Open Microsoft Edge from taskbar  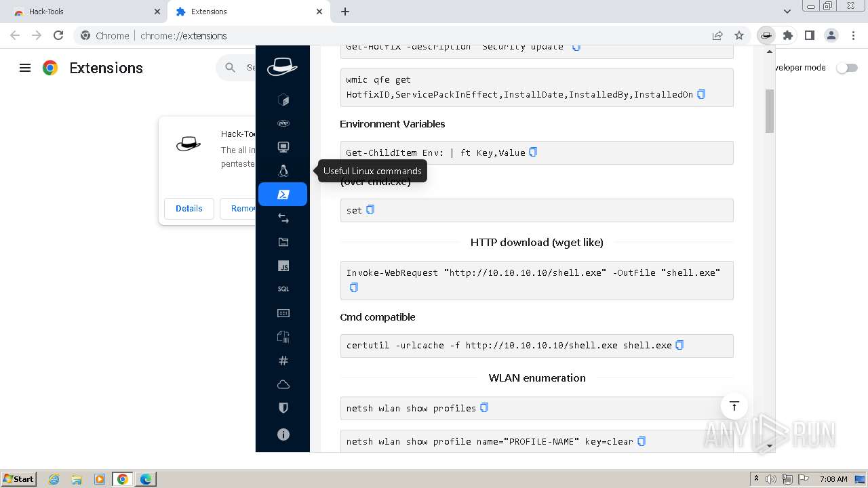[x=146, y=479]
